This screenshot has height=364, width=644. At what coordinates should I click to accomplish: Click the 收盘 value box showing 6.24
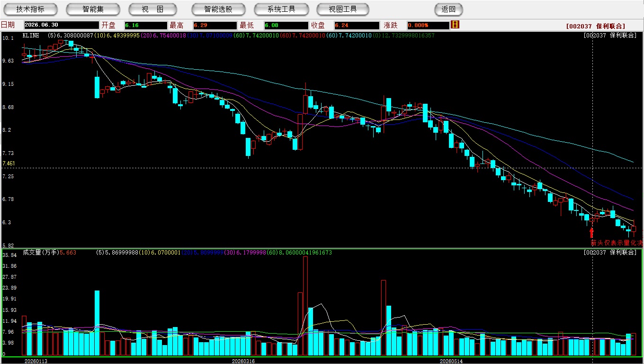(x=357, y=25)
